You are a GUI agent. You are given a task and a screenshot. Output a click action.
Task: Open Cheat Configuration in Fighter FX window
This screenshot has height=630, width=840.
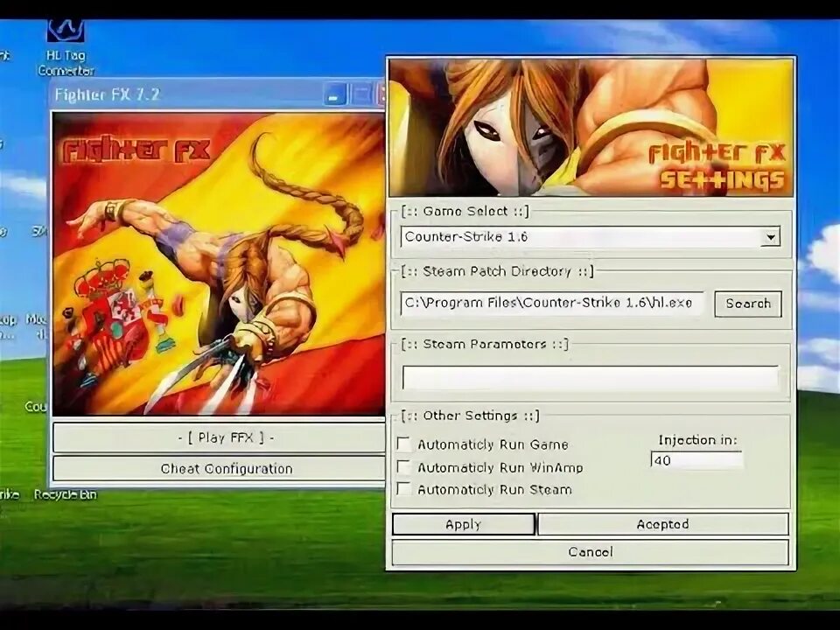pos(219,469)
